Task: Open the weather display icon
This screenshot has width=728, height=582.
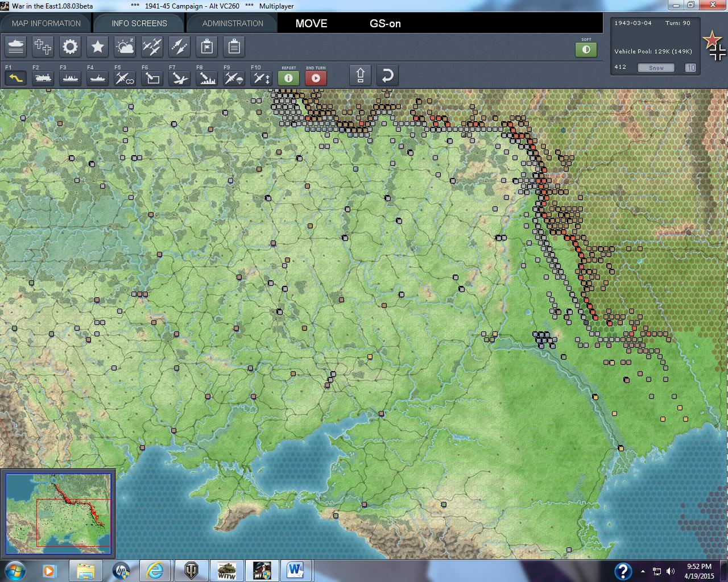Action: click(x=125, y=47)
